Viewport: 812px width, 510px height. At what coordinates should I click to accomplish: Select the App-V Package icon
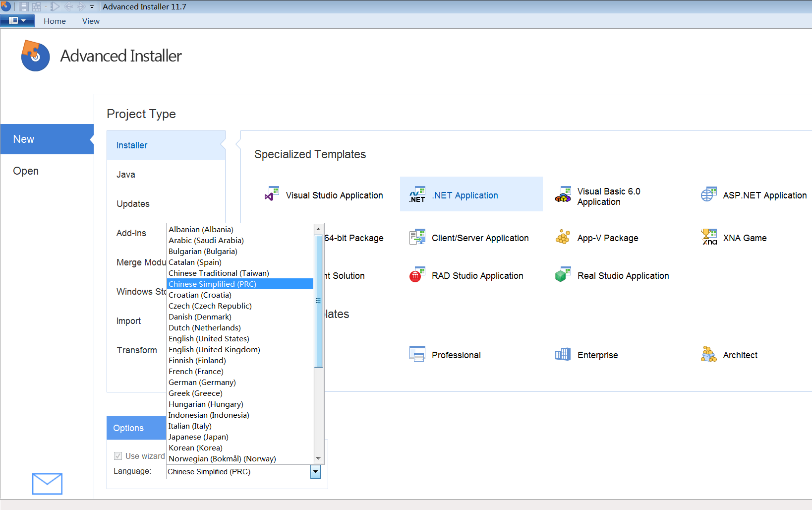tap(563, 237)
